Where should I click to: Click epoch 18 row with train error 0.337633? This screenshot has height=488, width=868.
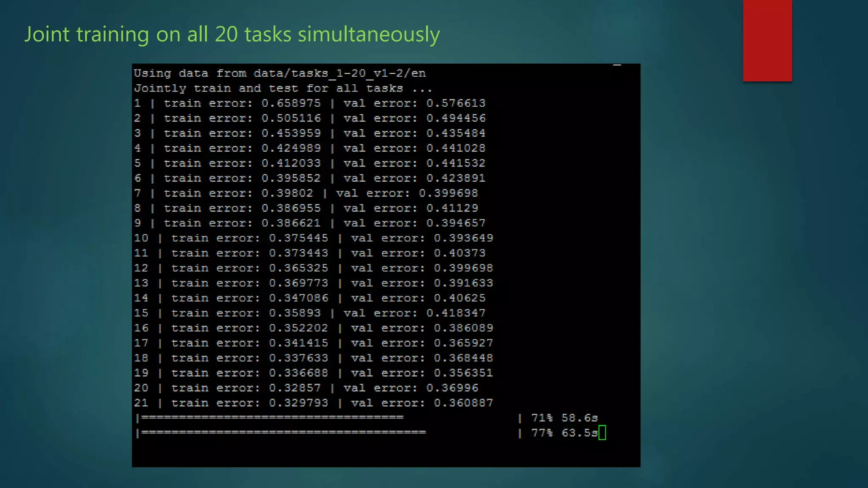tap(314, 358)
